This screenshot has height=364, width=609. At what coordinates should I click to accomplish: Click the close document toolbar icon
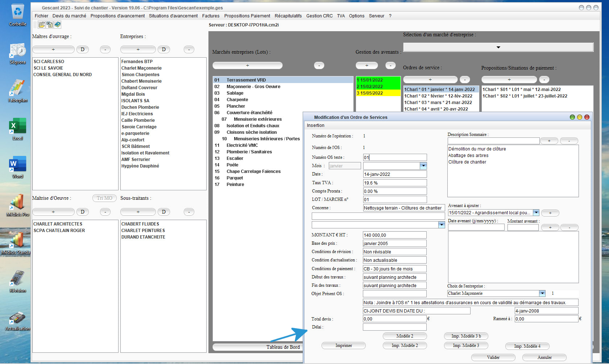click(50, 25)
